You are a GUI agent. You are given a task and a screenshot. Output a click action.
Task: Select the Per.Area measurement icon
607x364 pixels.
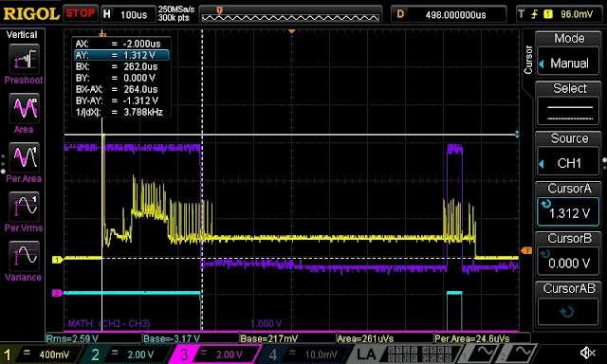[x=24, y=157]
